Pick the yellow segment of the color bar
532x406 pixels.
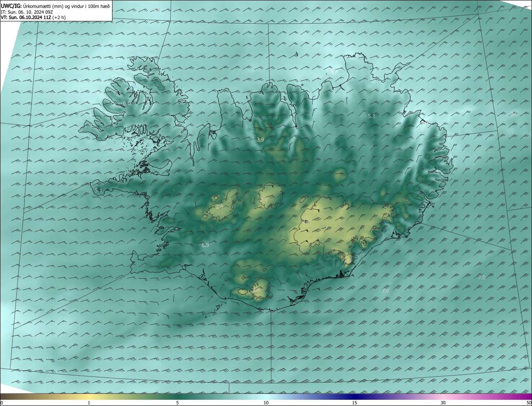coord(89,397)
